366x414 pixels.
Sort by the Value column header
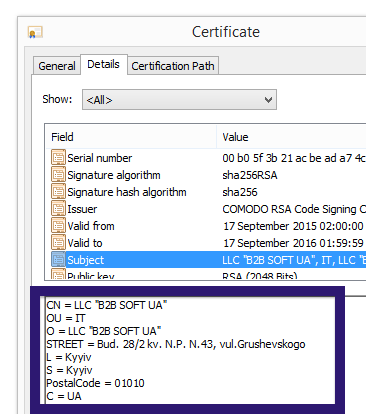pyautogui.click(x=291, y=137)
